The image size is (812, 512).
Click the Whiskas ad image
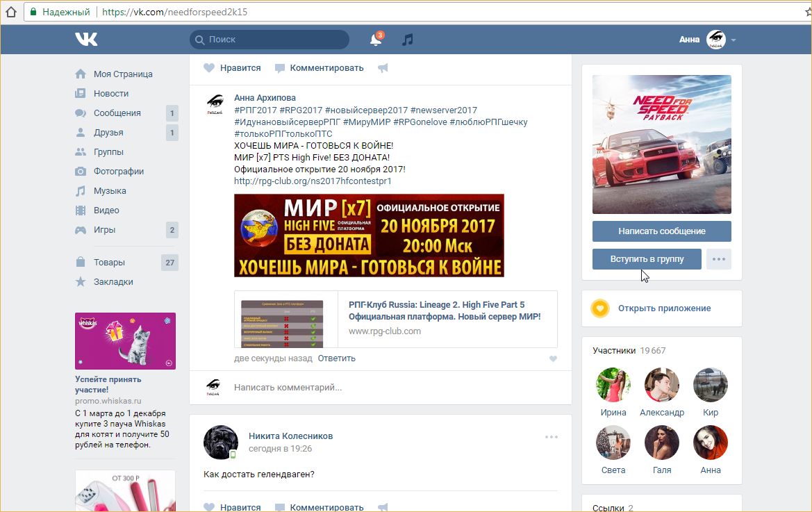point(125,341)
